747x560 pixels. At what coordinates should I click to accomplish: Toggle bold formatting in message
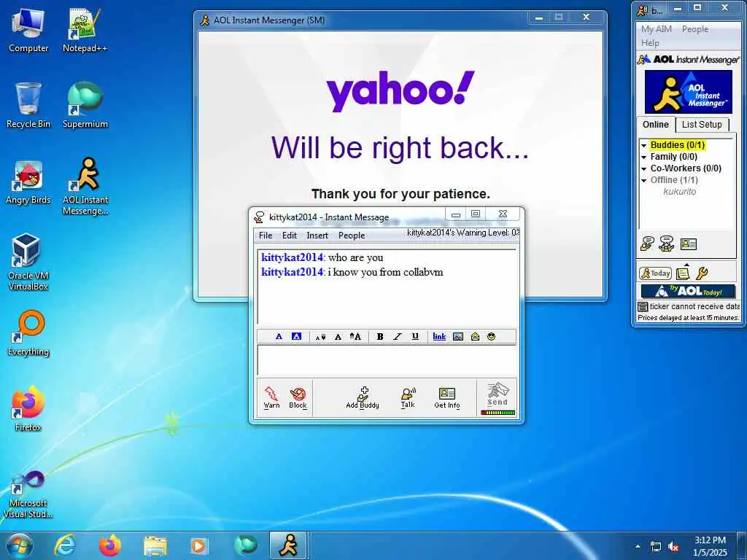[x=379, y=337]
